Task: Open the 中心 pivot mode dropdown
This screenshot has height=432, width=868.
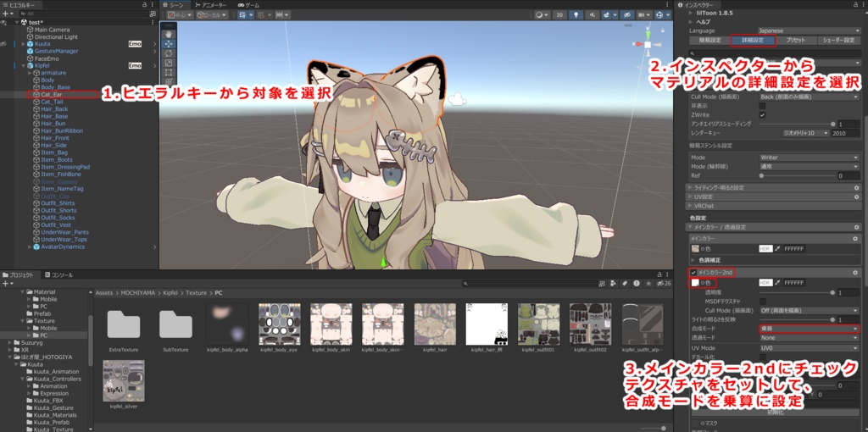Action: tap(180, 15)
